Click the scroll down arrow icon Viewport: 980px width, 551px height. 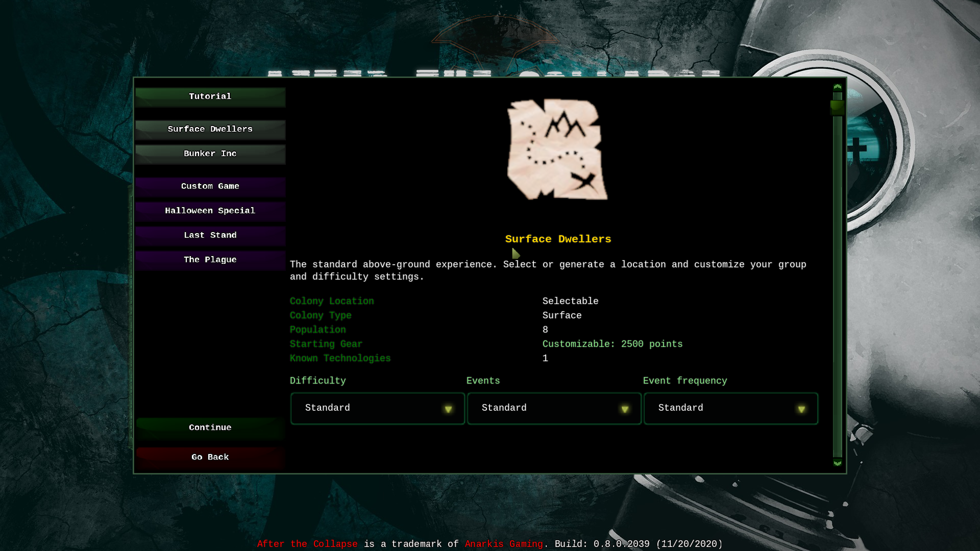(x=837, y=463)
